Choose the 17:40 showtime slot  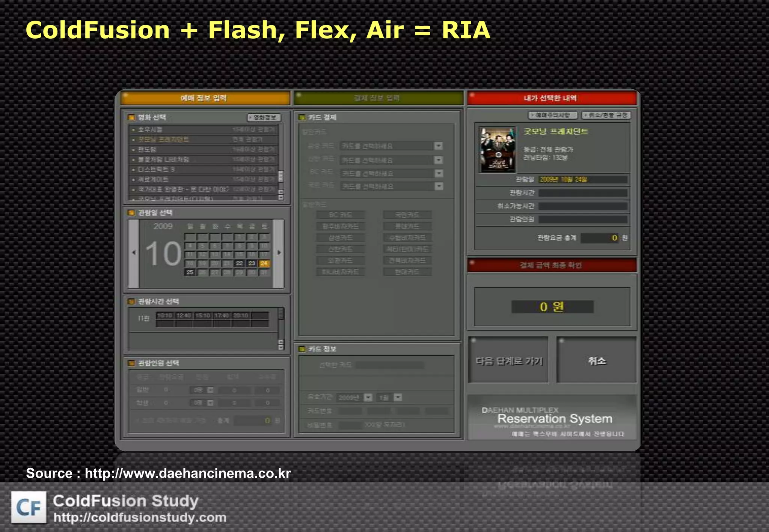(222, 316)
